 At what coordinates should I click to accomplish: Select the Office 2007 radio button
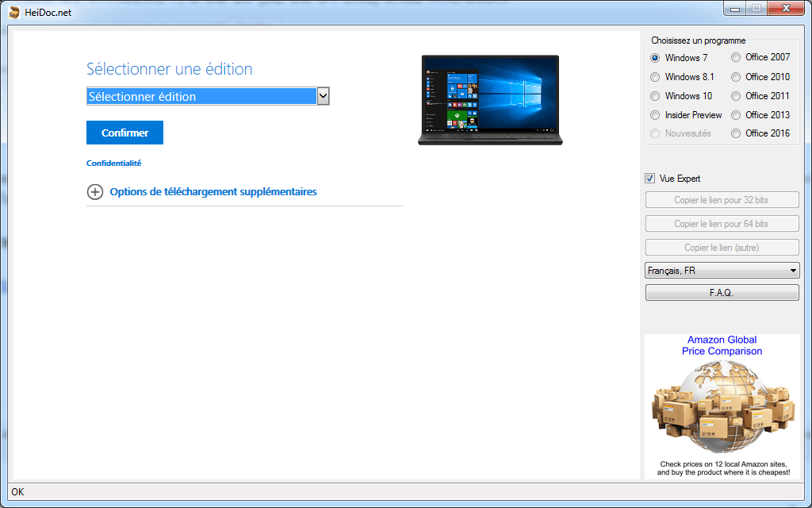736,57
